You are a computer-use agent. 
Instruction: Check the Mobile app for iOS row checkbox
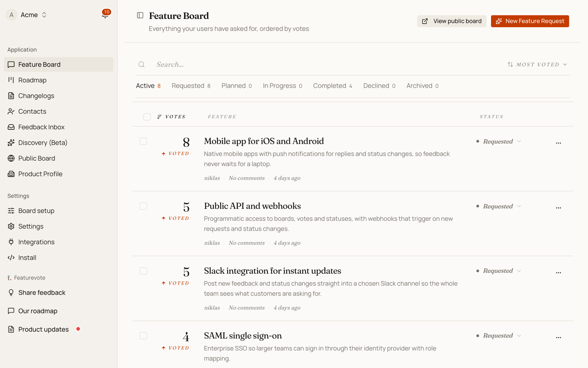tap(143, 141)
